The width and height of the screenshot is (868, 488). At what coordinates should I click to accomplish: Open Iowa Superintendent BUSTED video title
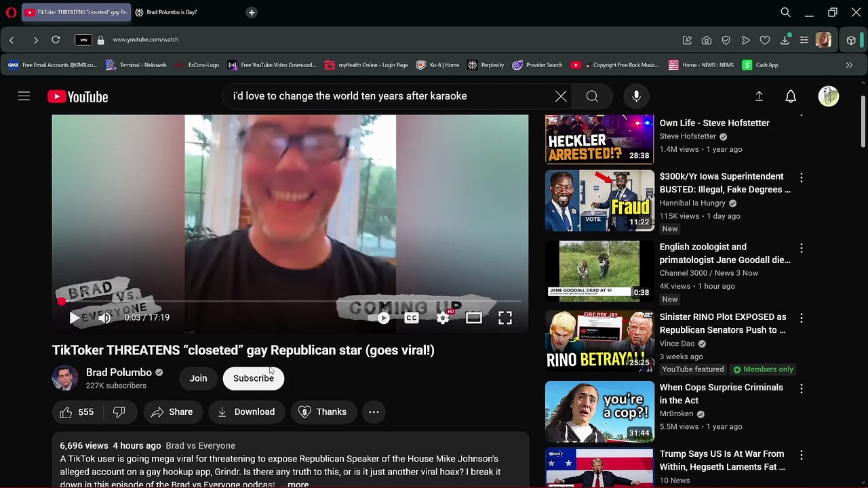point(725,183)
